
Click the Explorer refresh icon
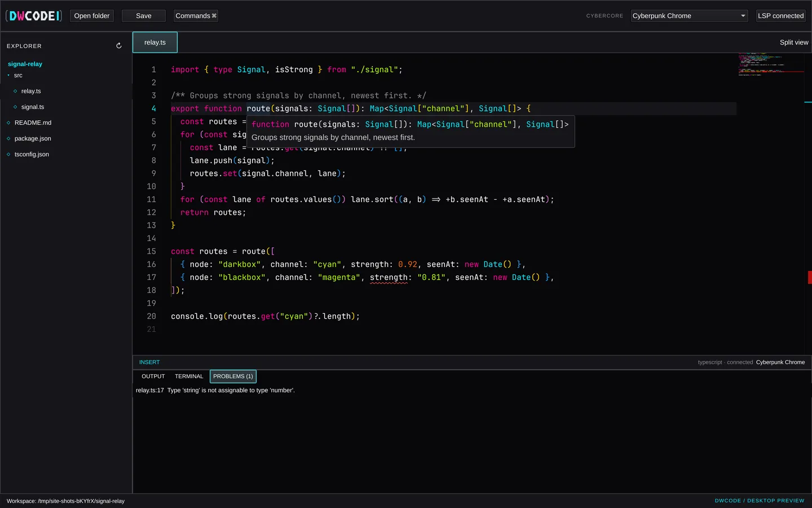point(119,46)
